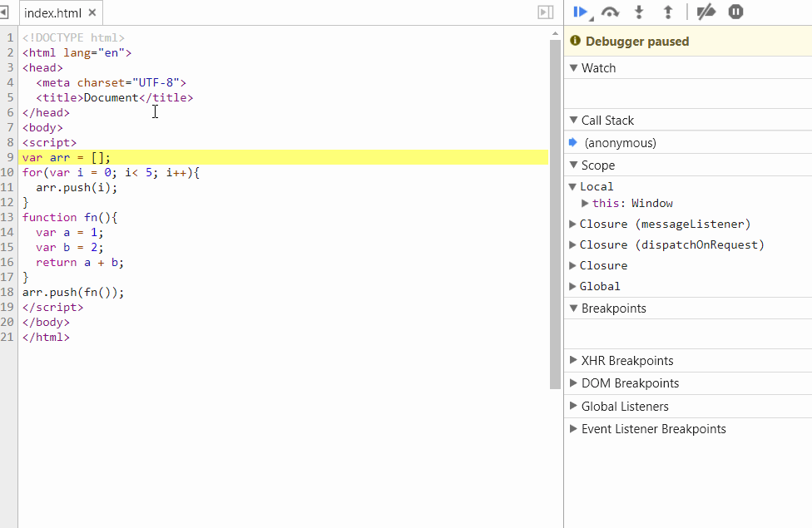Image resolution: width=812 pixels, height=528 pixels.
Task: Step out of current function
Action: click(x=668, y=12)
